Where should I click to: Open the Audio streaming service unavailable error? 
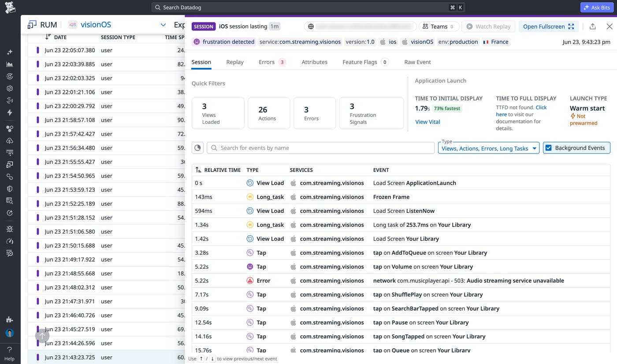pos(401,280)
